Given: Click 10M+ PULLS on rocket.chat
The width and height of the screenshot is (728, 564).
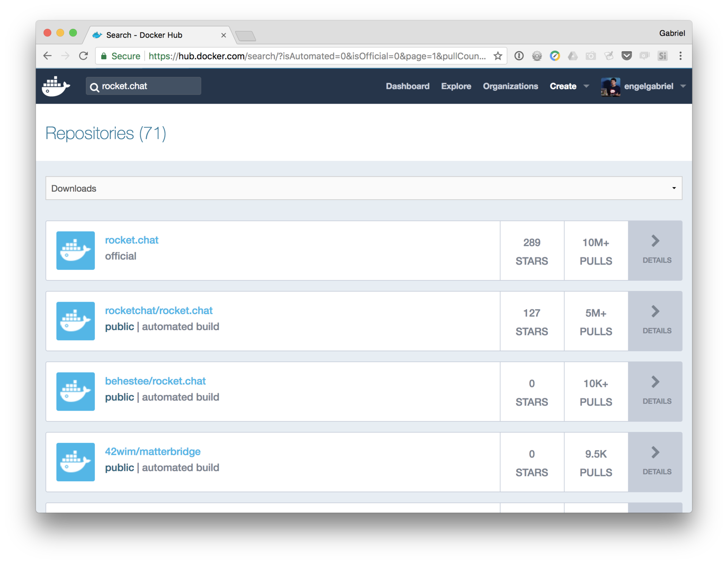Looking at the screenshot, I should click(x=596, y=252).
